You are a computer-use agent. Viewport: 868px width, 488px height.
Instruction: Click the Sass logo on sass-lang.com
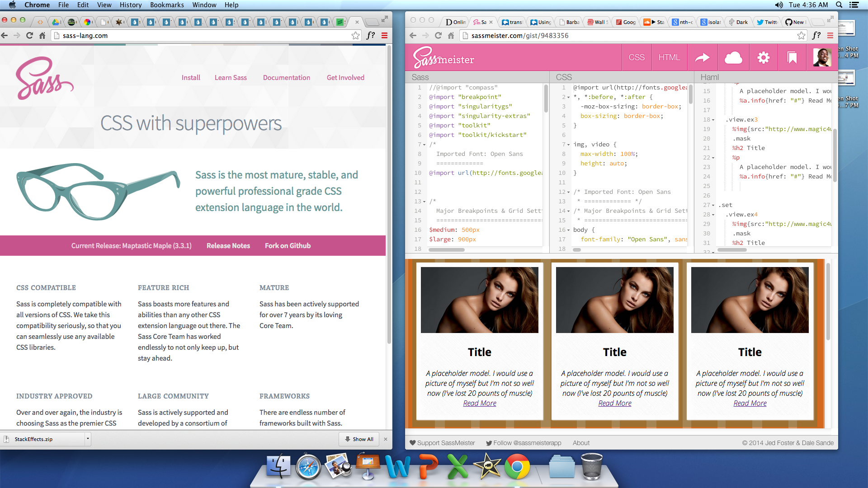point(44,78)
